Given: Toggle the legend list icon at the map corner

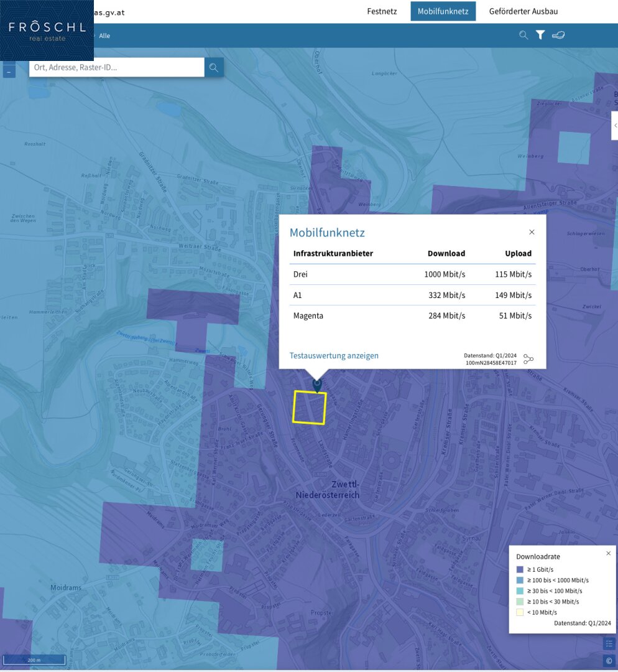Looking at the screenshot, I should tap(609, 644).
